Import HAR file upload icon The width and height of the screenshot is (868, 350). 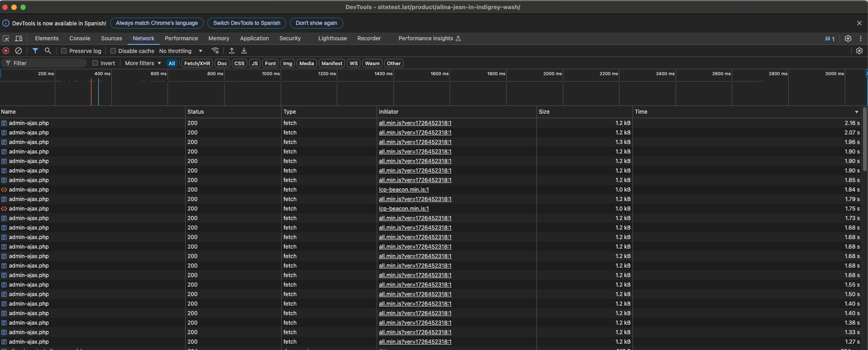click(231, 51)
